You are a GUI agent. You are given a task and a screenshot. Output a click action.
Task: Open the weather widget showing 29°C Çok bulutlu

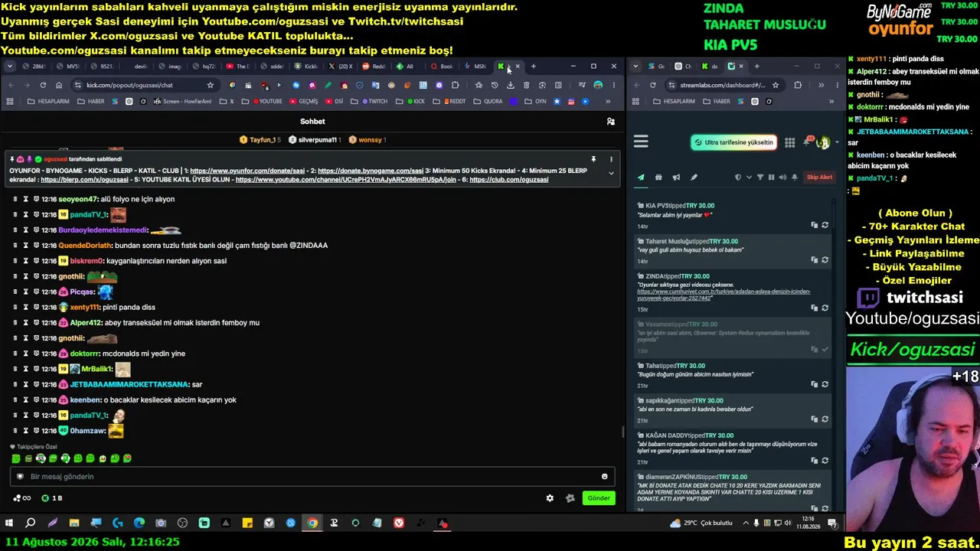tap(701, 523)
